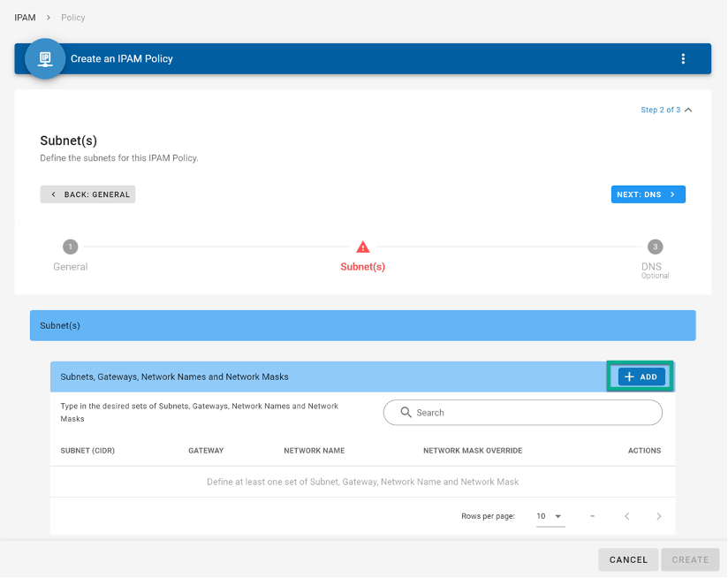Screen dimensions: 728x578
Task: Go to previous page arrow in table
Action: pos(626,516)
